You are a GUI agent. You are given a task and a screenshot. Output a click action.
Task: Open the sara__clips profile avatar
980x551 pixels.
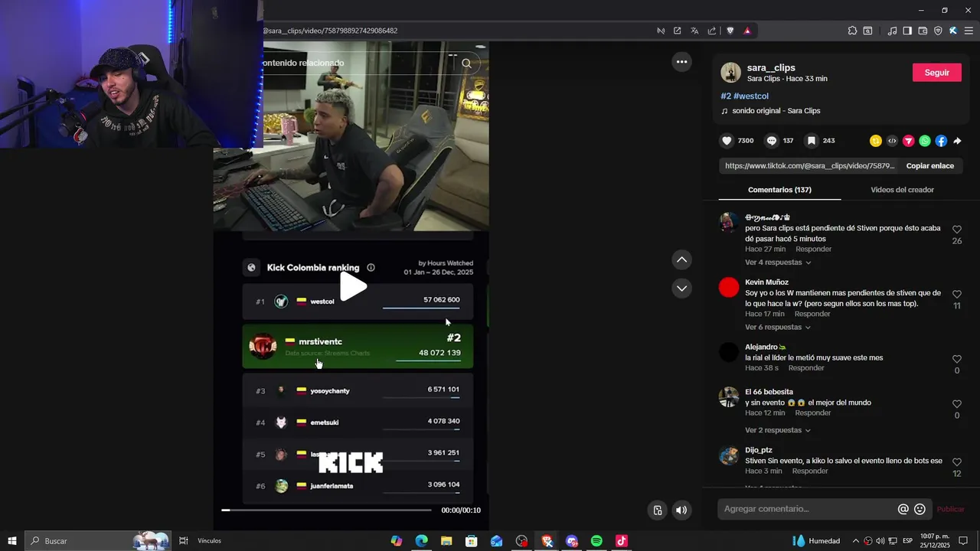pyautogui.click(x=730, y=73)
